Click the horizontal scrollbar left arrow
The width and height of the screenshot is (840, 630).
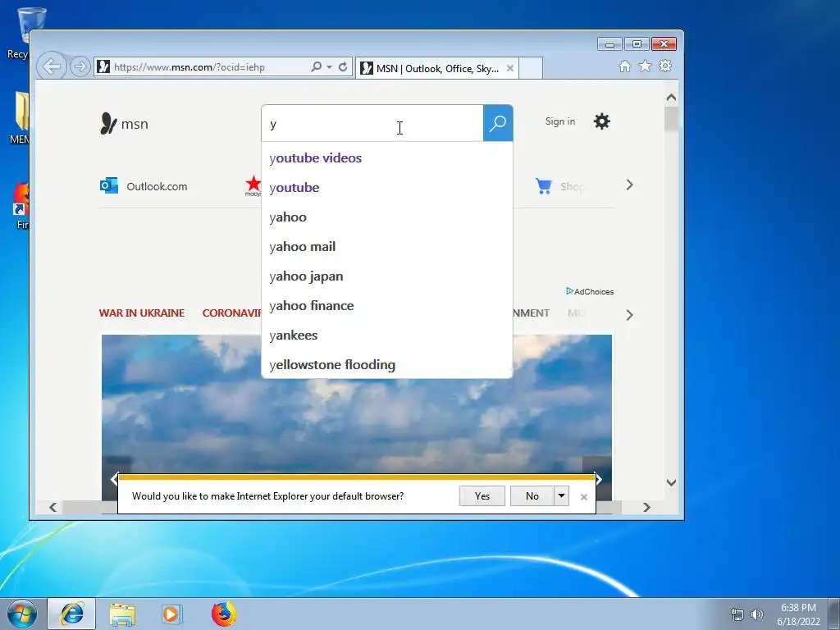click(x=52, y=507)
